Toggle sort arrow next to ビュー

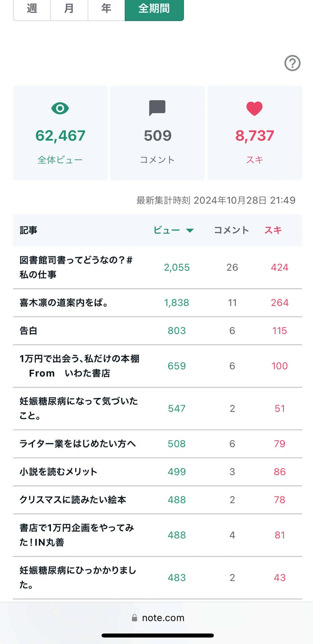point(190,230)
